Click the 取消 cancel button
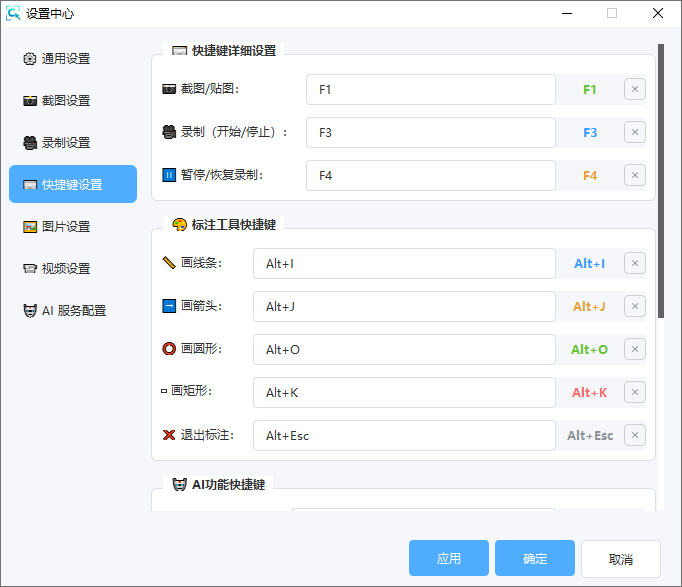The image size is (682, 587). point(621,559)
